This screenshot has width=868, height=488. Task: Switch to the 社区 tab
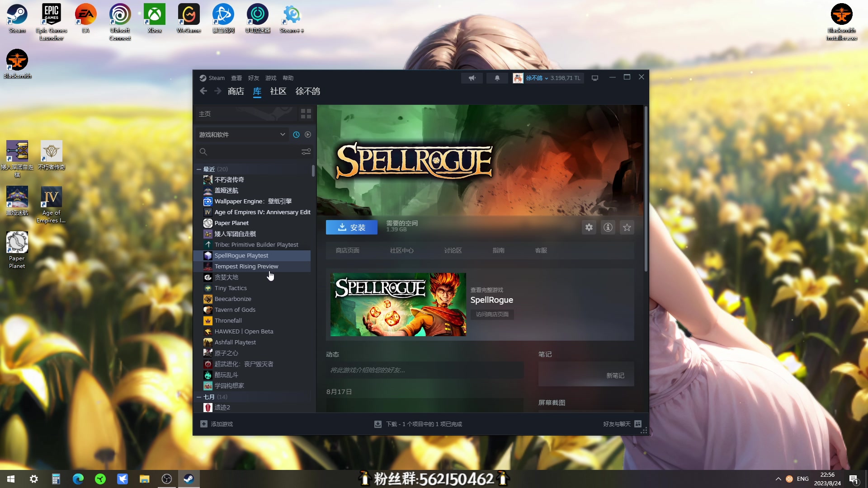coord(278,91)
